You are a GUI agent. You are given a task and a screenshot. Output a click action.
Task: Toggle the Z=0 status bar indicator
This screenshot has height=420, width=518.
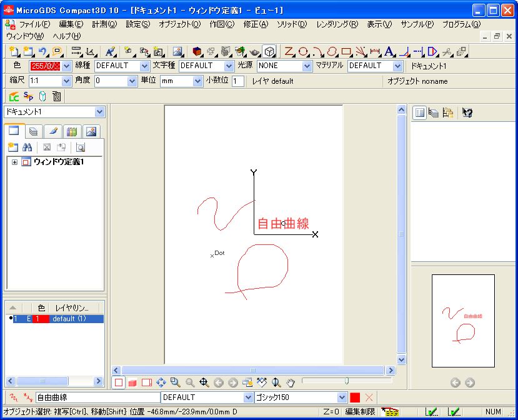pyautogui.click(x=331, y=412)
